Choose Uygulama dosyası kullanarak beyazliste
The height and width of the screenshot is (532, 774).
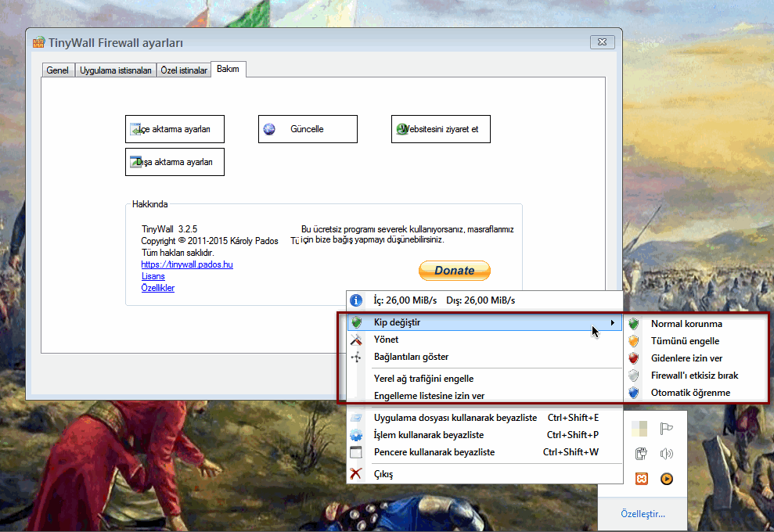pos(484,418)
